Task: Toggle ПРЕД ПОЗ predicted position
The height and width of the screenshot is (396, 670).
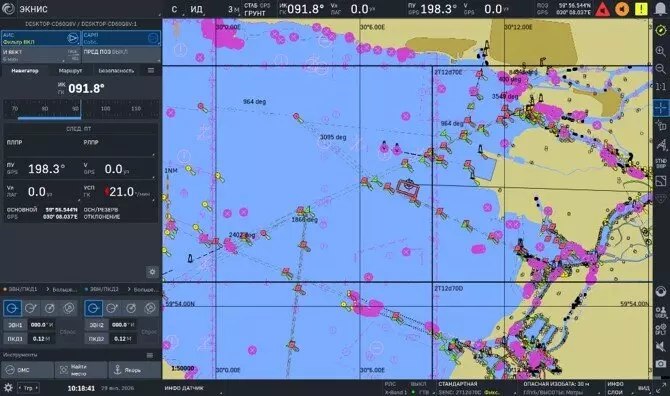Action: 121,55
